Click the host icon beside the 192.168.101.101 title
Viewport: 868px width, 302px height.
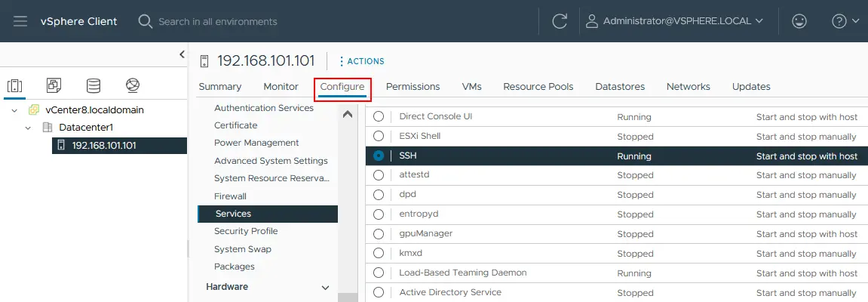coord(205,61)
